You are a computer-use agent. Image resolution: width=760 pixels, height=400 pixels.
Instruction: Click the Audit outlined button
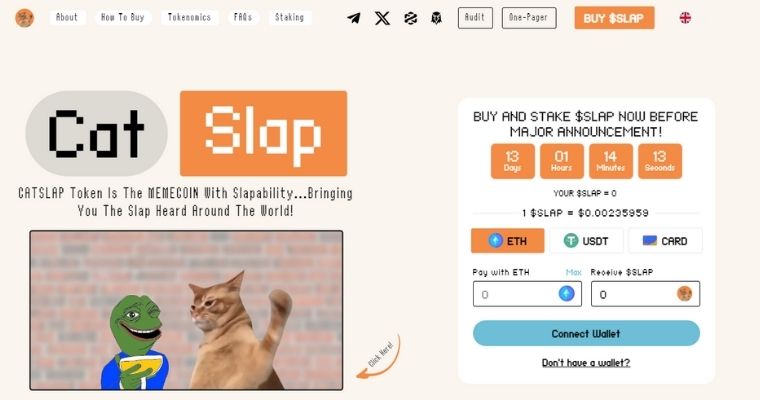point(475,18)
